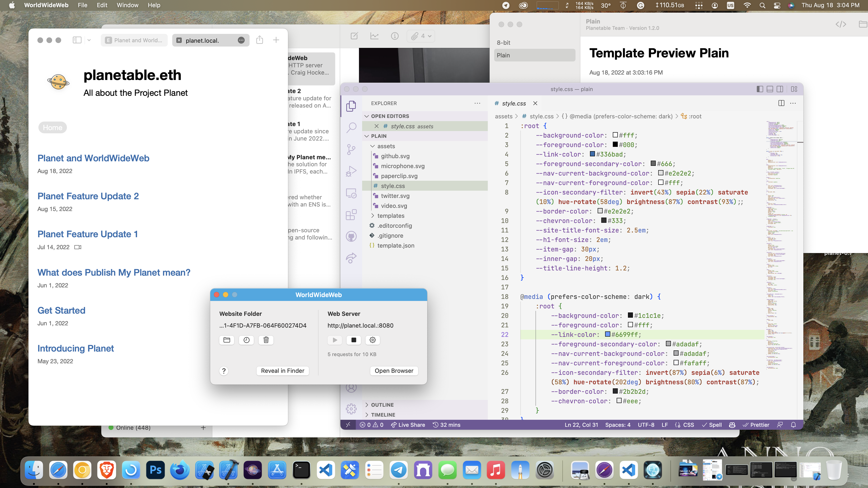Viewport: 868px width, 488px height.
Task: Click the trash icon under Website Folder
Action: click(x=266, y=340)
